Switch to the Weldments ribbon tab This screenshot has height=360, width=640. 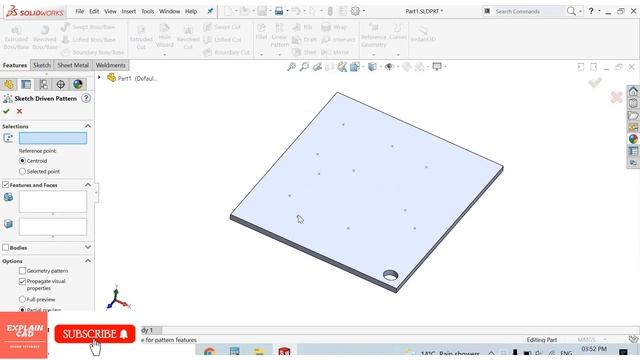click(x=111, y=65)
